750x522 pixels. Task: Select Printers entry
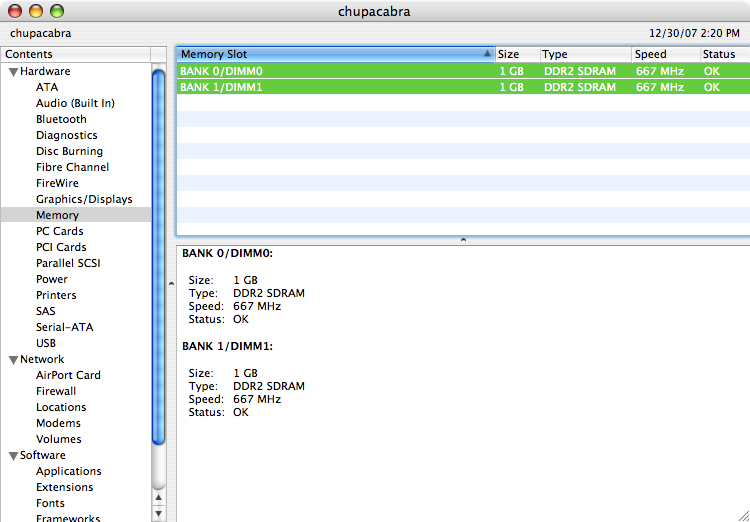tap(56, 295)
